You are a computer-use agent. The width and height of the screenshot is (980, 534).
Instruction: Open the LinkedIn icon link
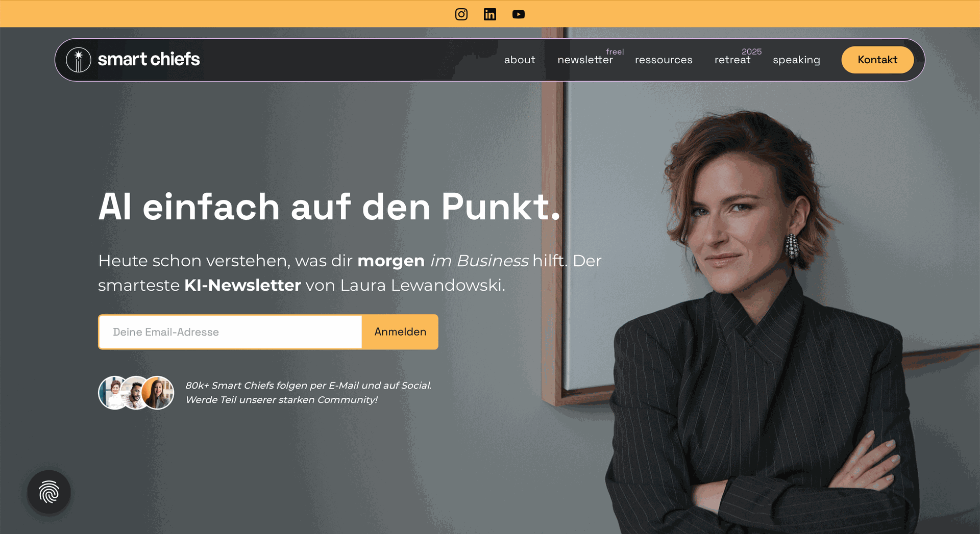click(490, 14)
